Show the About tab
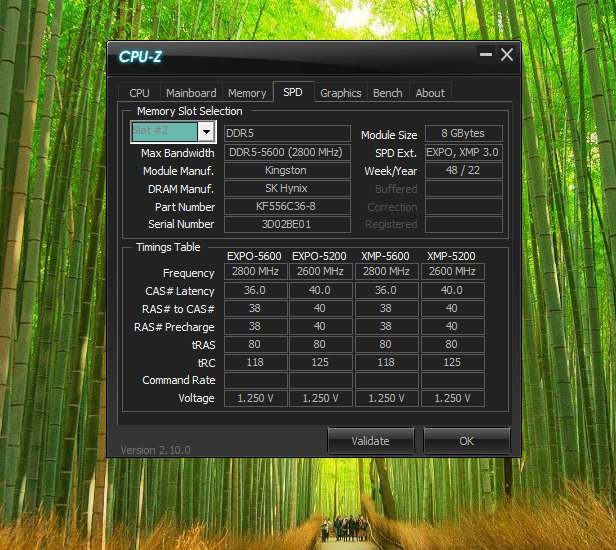This screenshot has height=550, width=616. (430, 93)
